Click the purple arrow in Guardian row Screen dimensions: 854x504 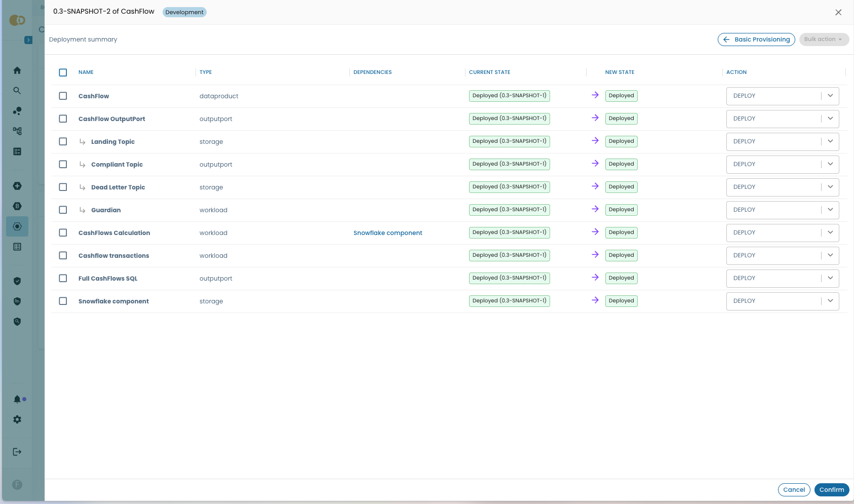(595, 209)
